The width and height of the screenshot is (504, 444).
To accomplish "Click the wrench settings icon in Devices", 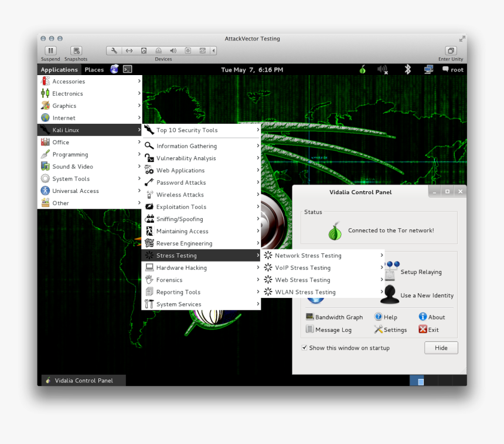I will click(114, 50).
